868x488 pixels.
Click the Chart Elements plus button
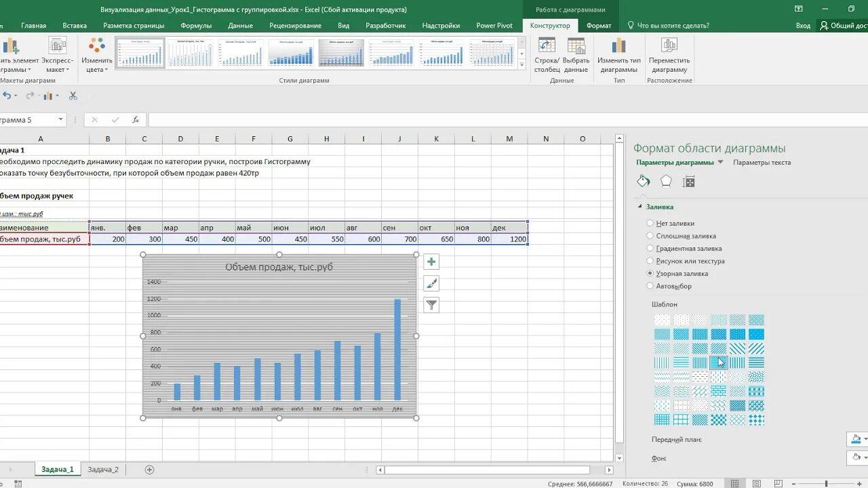[431, 262]
